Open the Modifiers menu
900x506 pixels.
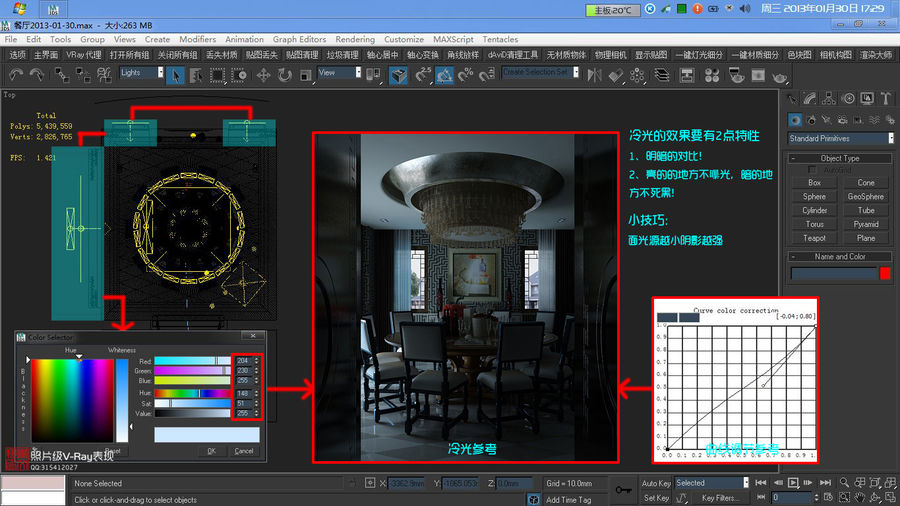point(197,40)
